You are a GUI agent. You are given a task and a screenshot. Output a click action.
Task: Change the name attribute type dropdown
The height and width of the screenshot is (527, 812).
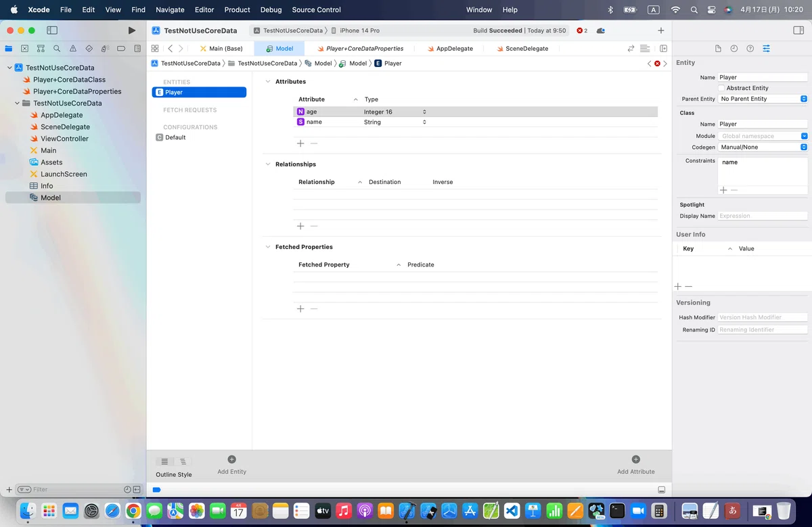395,122
